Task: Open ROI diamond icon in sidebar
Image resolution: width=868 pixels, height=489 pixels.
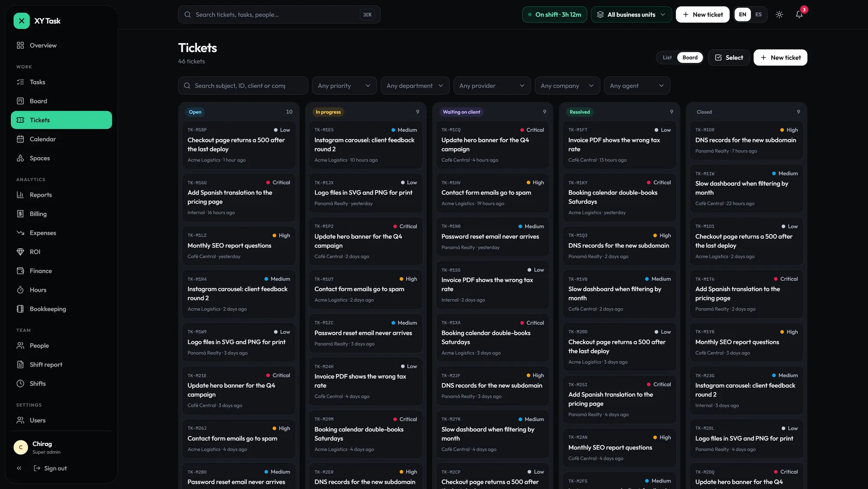Action: coord(20,252)
